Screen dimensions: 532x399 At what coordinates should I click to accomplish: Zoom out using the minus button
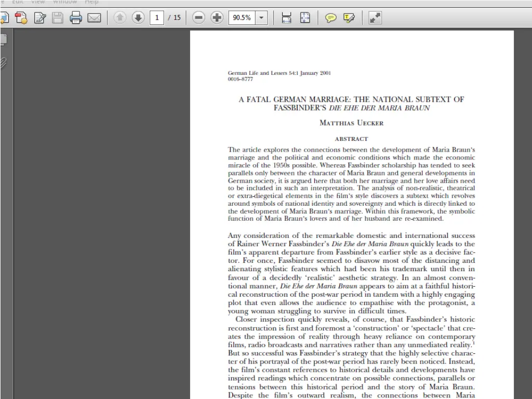(198, 18)
